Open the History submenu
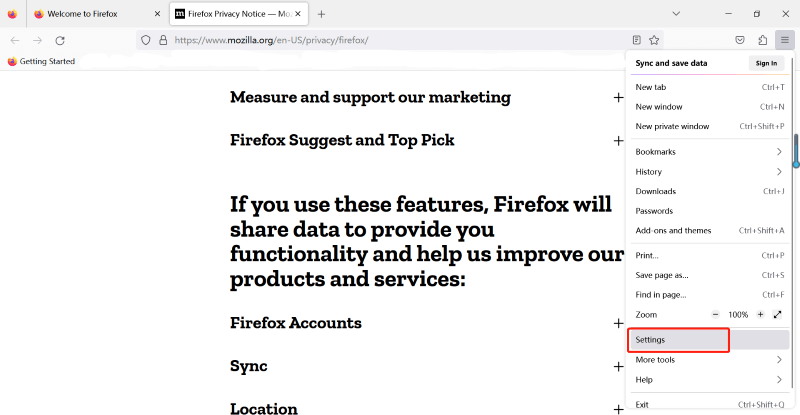The image size is (800, 415). [709, 172]
